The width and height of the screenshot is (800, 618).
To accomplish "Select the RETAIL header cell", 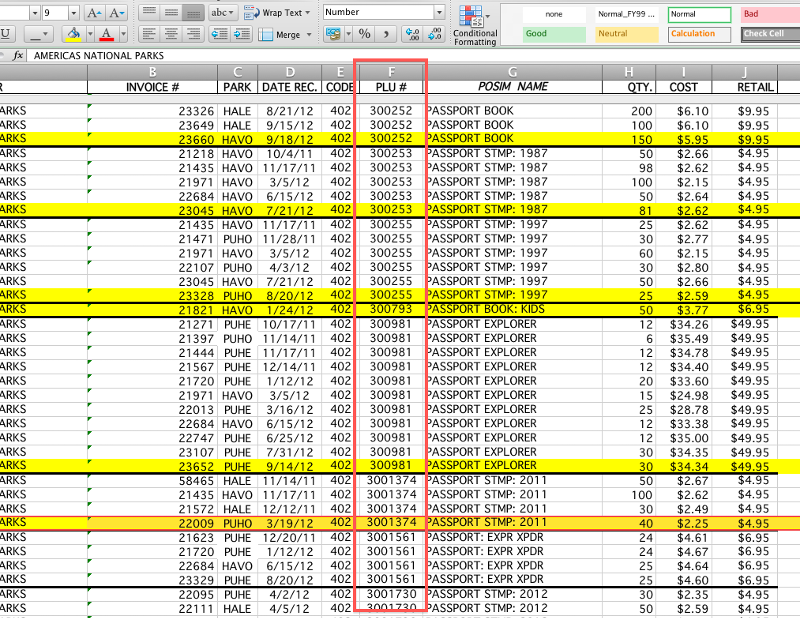I will coord(744,87).
